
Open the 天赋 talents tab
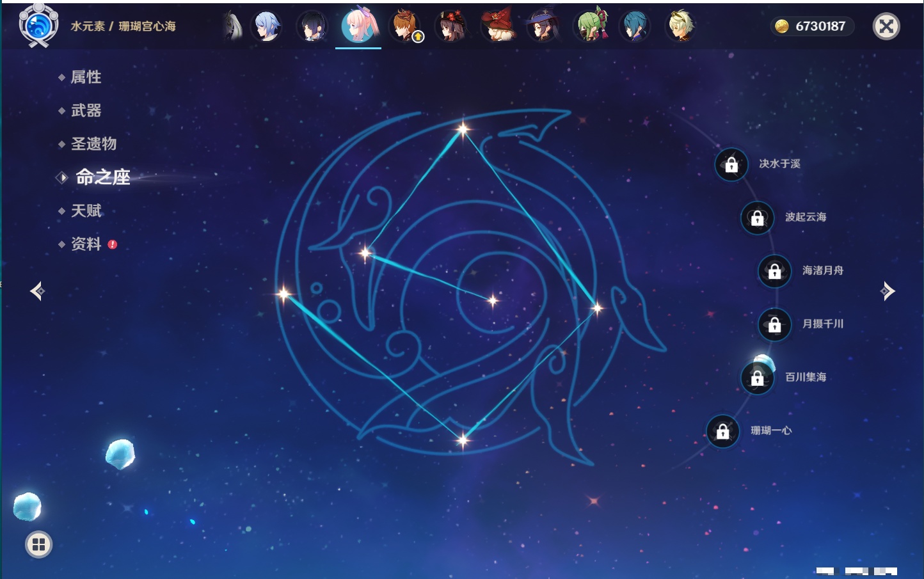86,210
